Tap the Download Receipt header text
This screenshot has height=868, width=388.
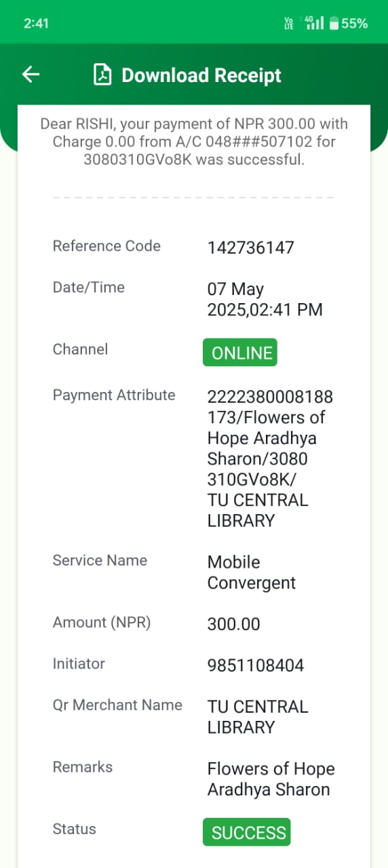[x=201, y=75]
